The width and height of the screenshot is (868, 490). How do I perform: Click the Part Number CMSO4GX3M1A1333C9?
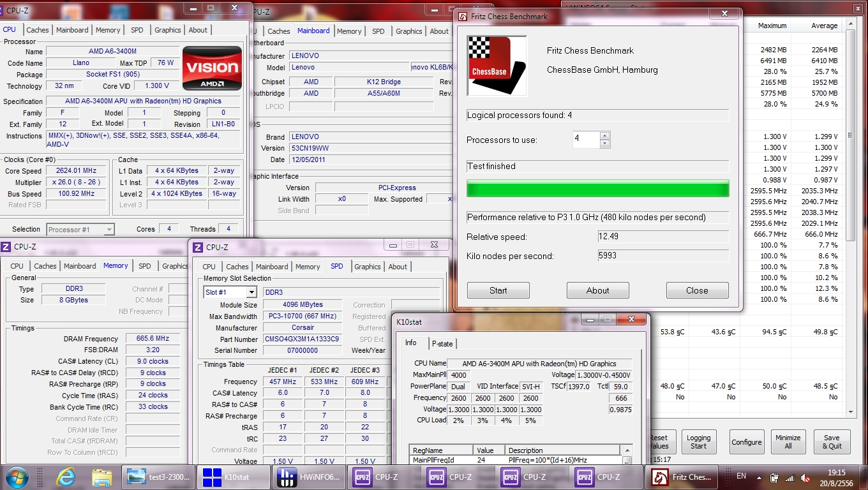point(303,339)
